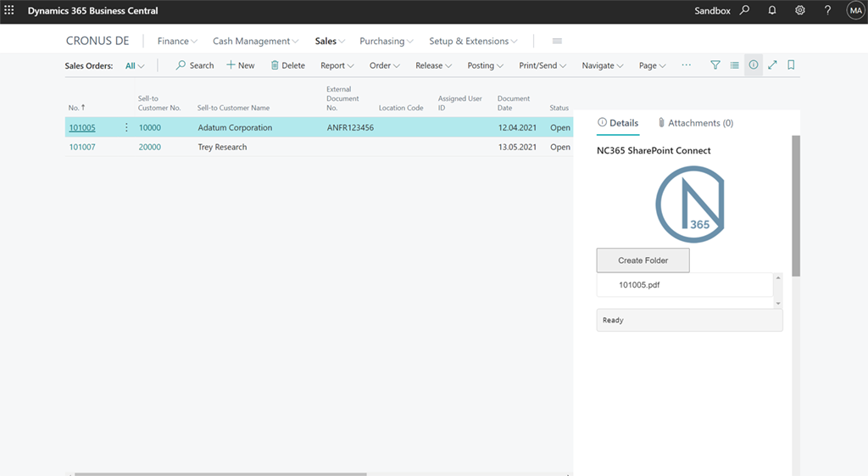The image size is (868, 476).
Task: Open the Setup & Extensions menu
Action: pyautogui.click(x=473, y=41)
